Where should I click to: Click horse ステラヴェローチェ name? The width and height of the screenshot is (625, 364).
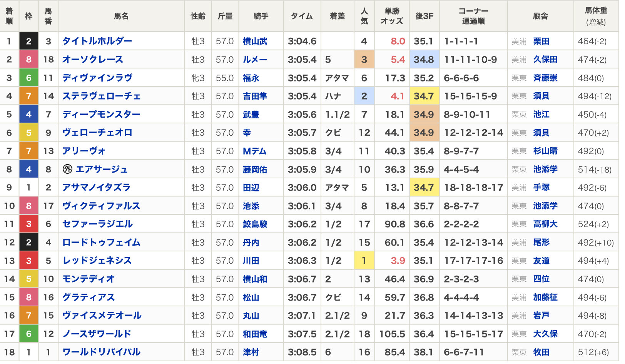tap(102, 96)
